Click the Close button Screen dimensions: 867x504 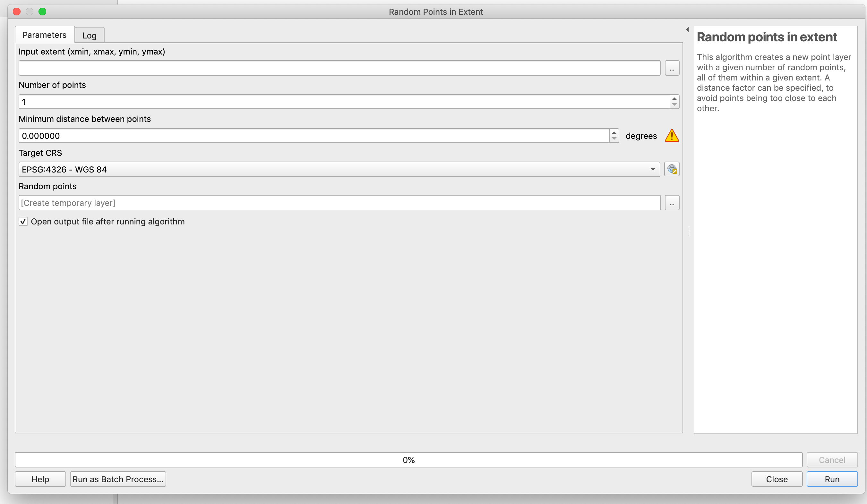(x=777, y=479)
